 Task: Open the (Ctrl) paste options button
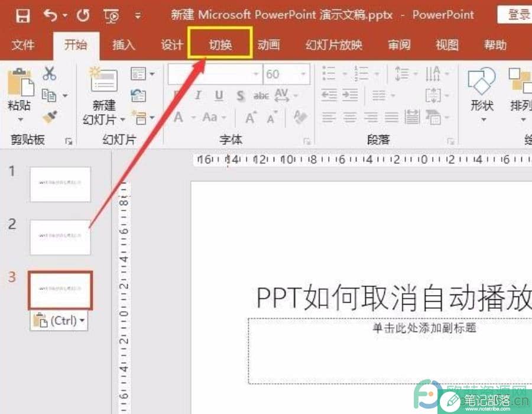coord(59,321)
